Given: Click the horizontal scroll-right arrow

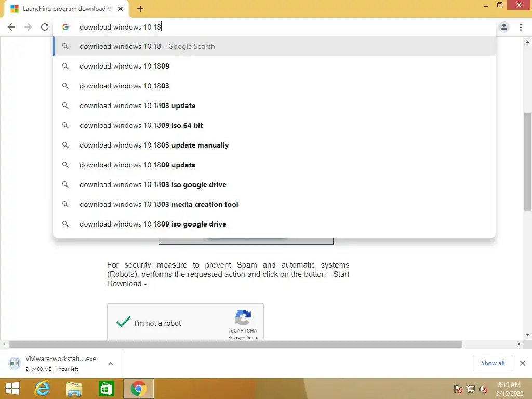Looking at the screenshot, I should coord(518,344).
